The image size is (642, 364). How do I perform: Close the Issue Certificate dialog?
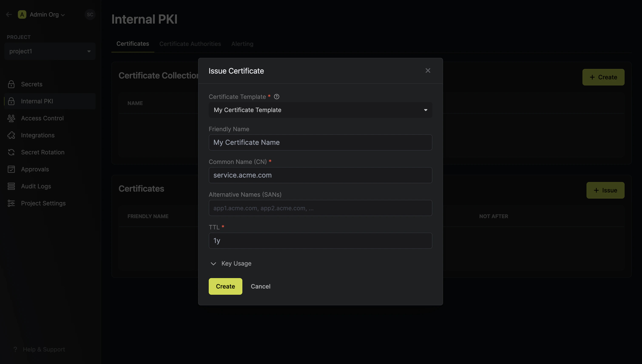pyautogui.click(x=428, y=71)
